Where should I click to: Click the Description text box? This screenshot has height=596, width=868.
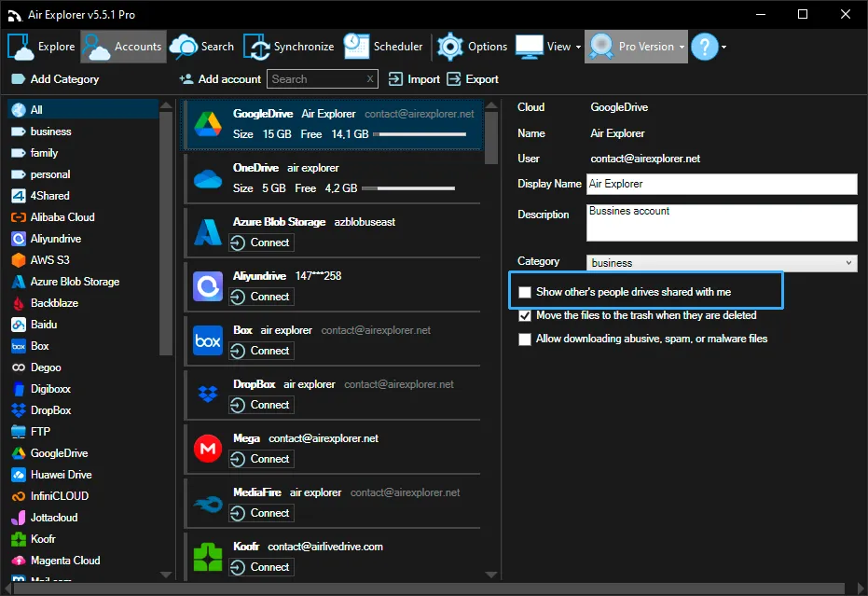[x=722, y=223]
